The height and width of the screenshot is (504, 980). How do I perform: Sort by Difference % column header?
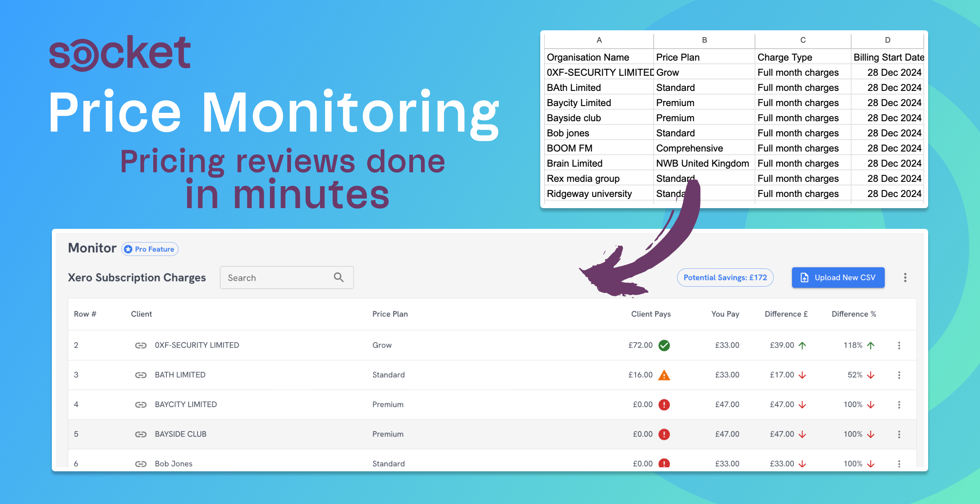point(854,314)
